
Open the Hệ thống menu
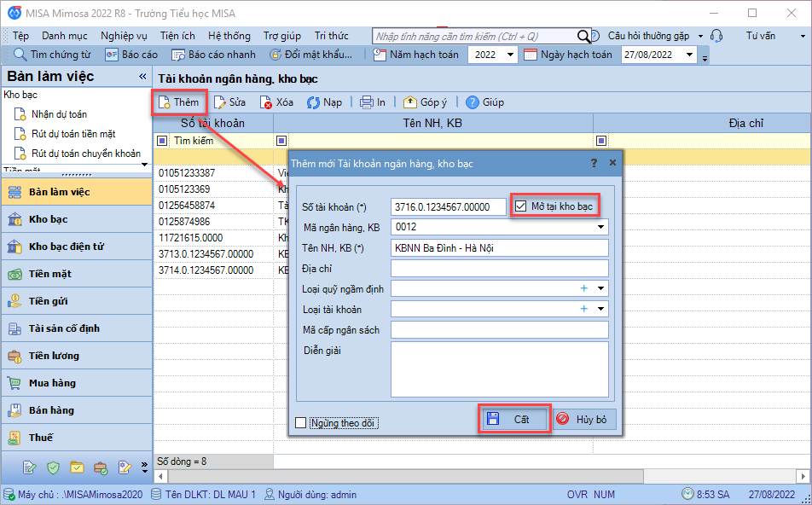pos(229,36)
